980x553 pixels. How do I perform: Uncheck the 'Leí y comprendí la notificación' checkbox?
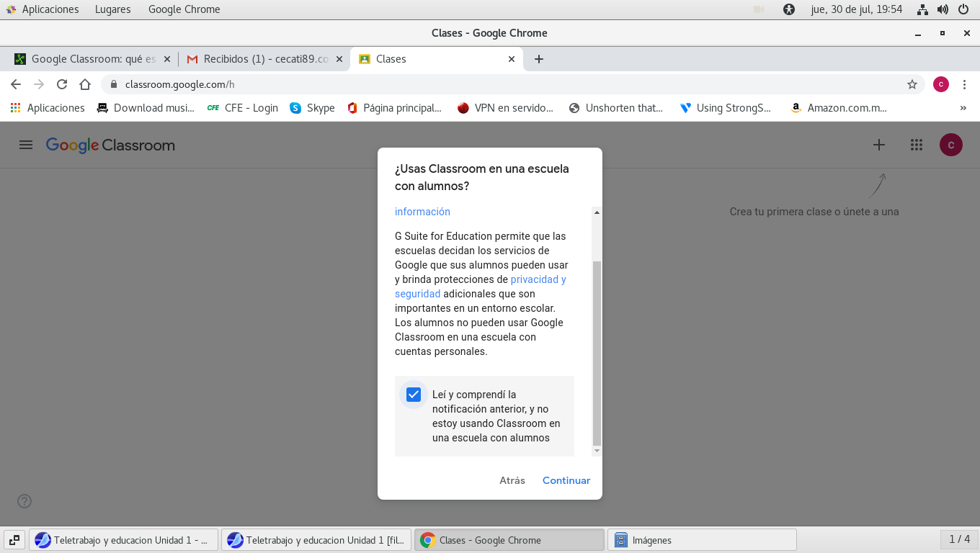tap(413, 395)
